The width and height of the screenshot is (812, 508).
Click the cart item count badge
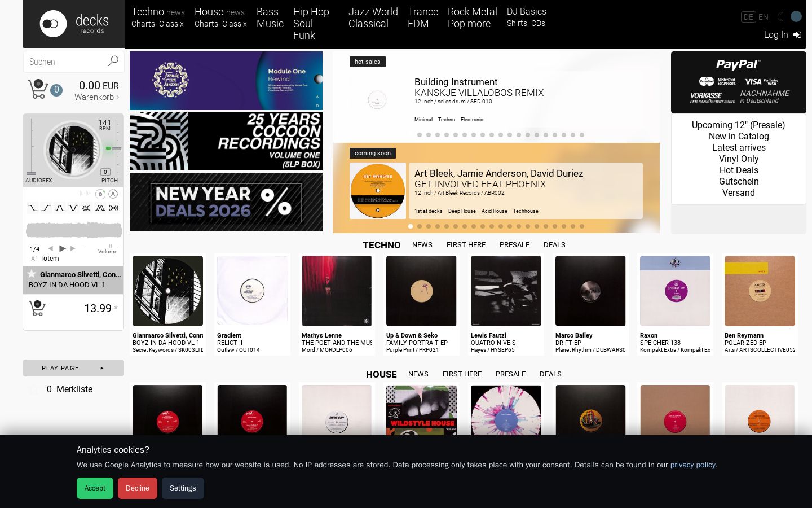[x=56, y=90]
